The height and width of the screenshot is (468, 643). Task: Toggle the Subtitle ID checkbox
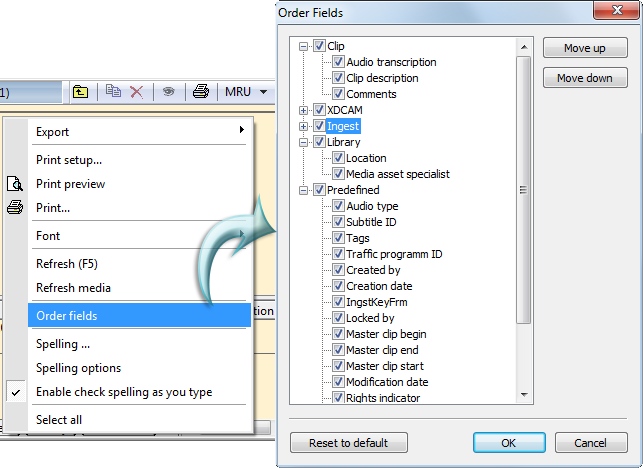pyautogui.click(x=338, y=221)
